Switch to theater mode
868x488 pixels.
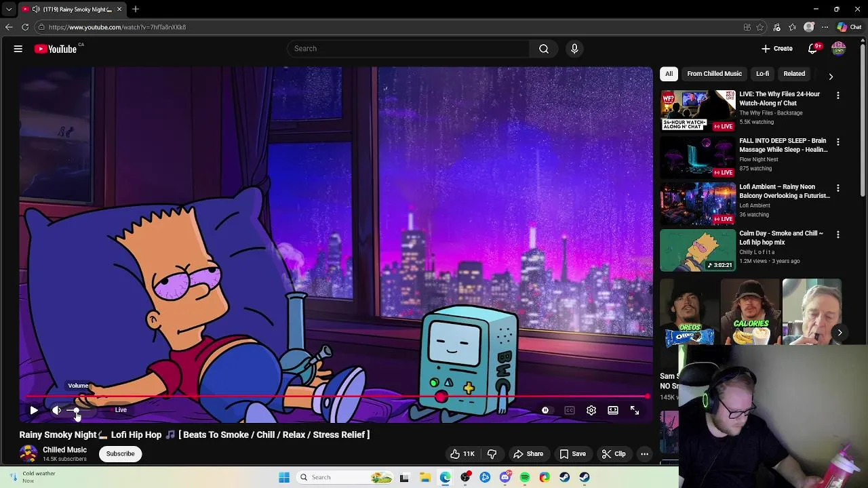pyautogui.click(x=613, y=410)
